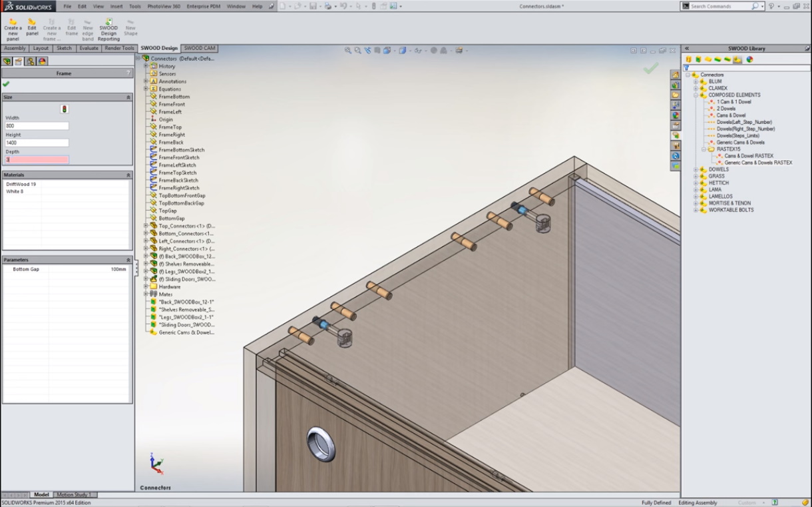Click the SOLIDWORKS Resources home icon
Viewport: 812px width, 507px height.
[x=676, y=75]
